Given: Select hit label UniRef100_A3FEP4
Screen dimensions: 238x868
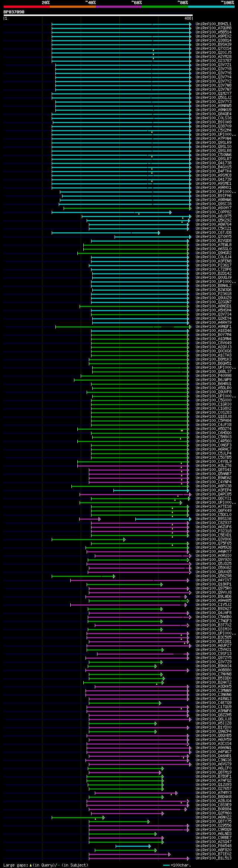Looking at the screenshot, I should [x=213, y=490].
